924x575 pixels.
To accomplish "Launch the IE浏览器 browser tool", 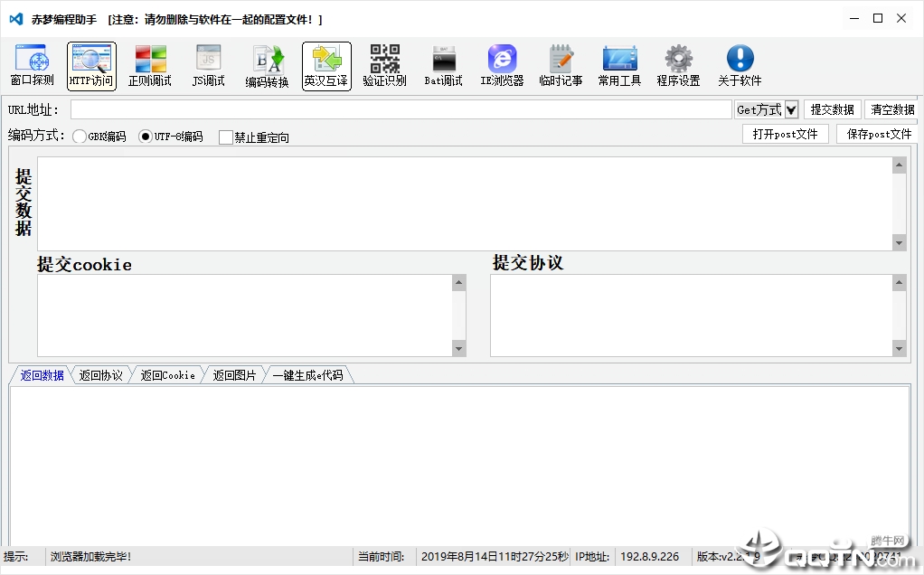I will coord(502,65).
